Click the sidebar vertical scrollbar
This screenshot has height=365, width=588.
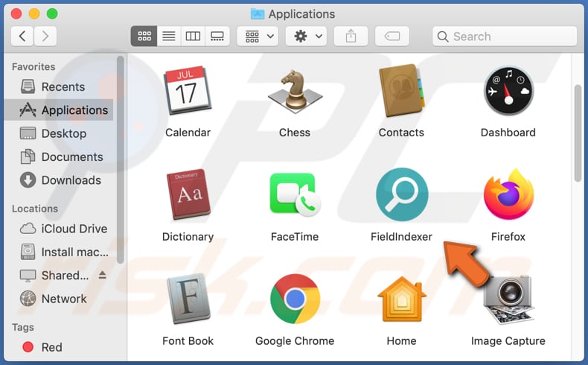click(120, 160)
